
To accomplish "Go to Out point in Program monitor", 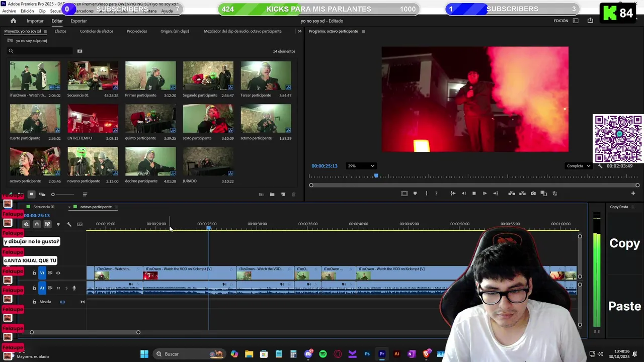I will click(496, 193).
